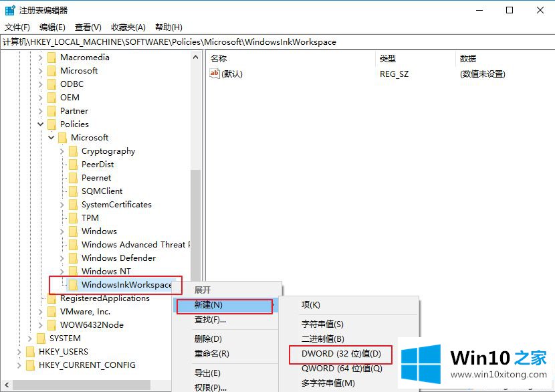
Task: Click the Cryptography folder icon
Action: click(73, 151)
